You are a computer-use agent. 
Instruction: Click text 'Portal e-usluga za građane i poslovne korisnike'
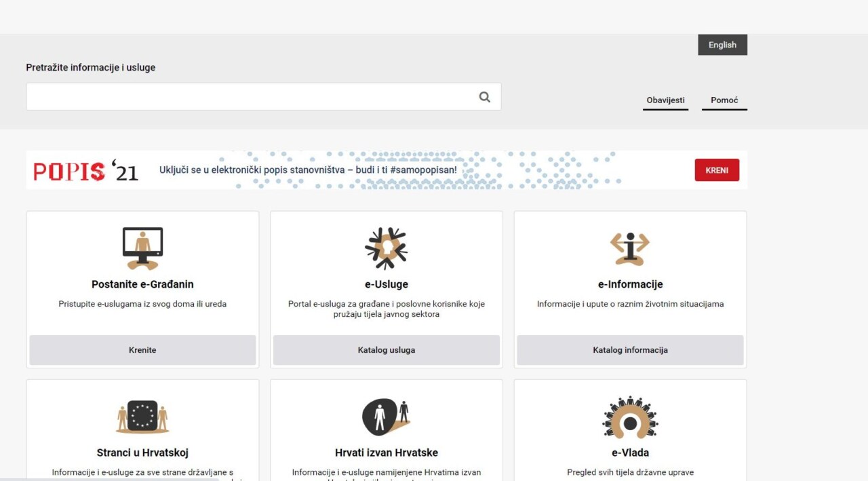[387, 304]
